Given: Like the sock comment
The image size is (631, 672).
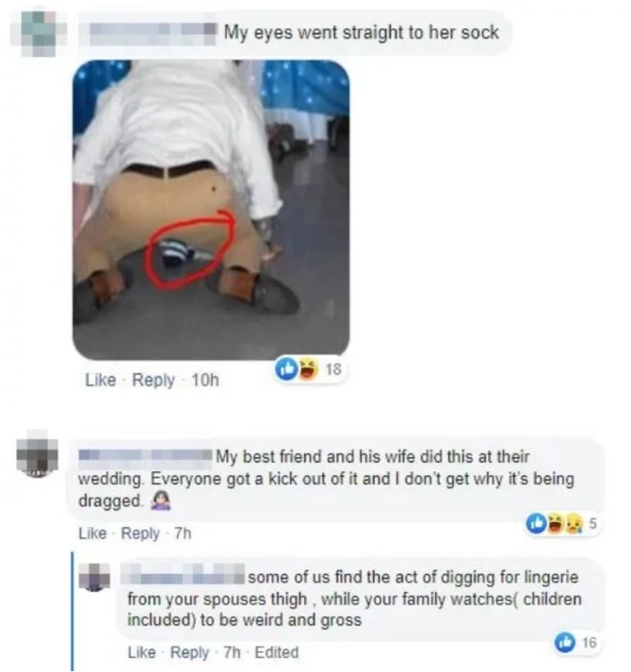Looking at the screenshot, I should click(101, 380).
